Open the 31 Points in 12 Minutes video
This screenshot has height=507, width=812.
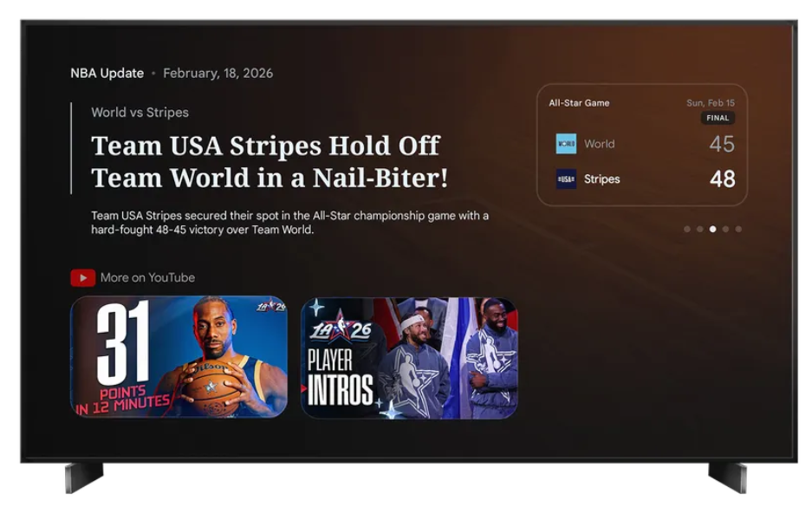(179, 357)
